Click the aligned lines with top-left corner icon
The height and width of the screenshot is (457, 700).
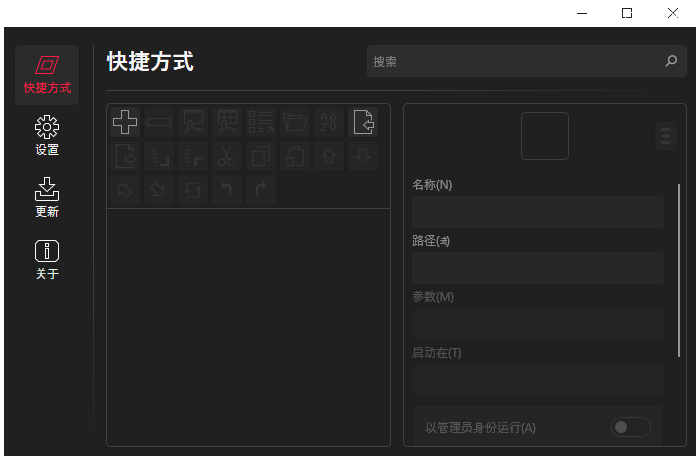193,156
